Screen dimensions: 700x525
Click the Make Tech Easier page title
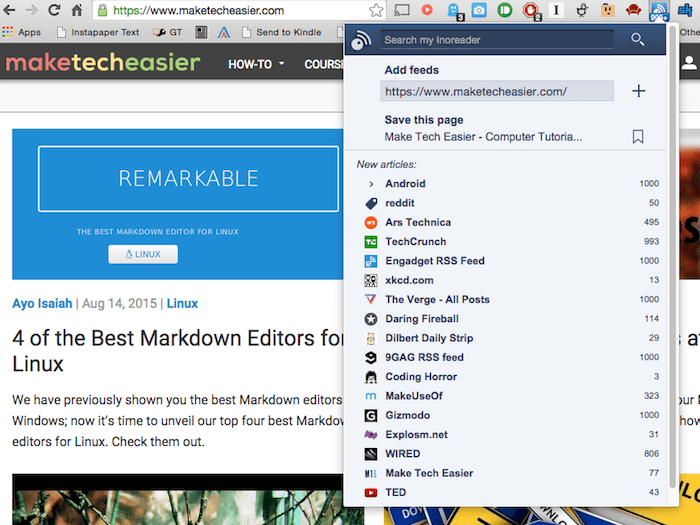(483, 137)
